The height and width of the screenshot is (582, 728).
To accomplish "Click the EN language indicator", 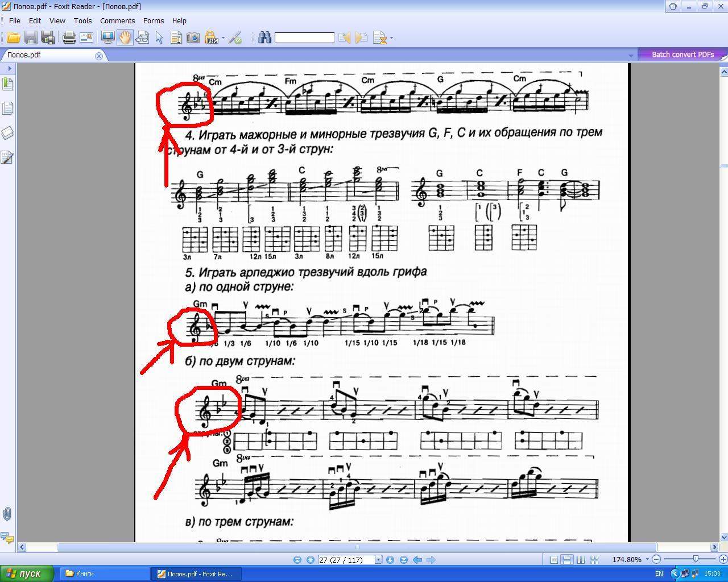I will click(659, 573).
